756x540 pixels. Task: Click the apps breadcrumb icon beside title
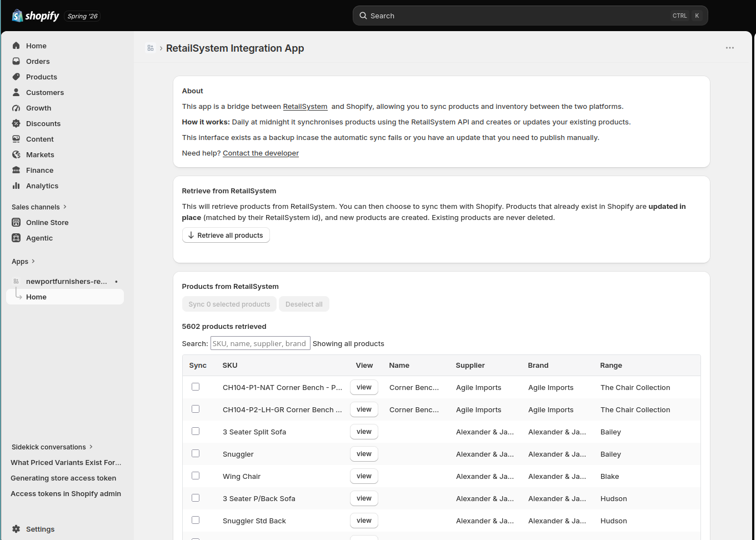(x=151, y=48)
